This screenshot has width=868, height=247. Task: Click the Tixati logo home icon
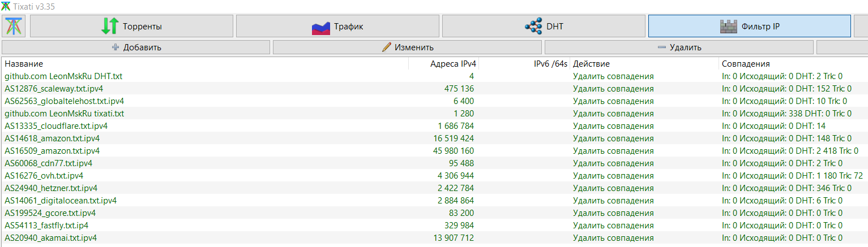click(14, 26)
